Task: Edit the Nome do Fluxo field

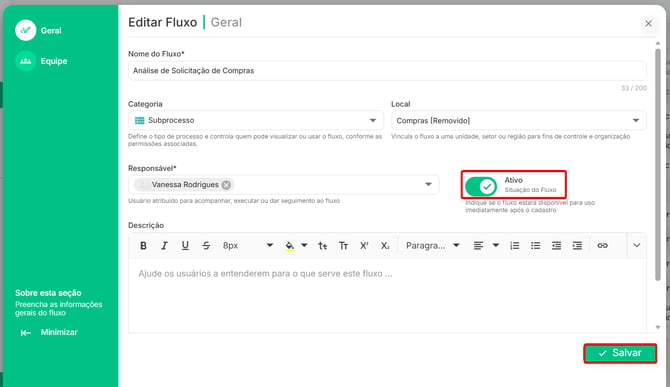Action: [x=387, y=70]
